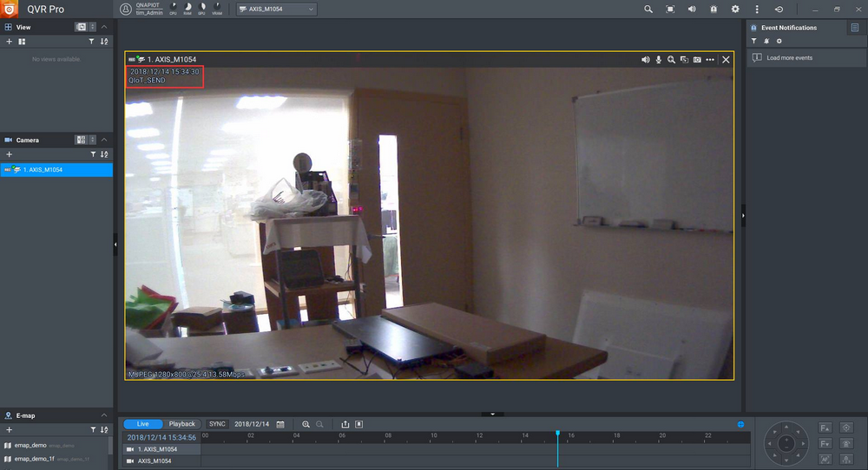Select the 1. AXIS_M1054 timeline track
The image size is (868, 470).
[x=161, y=449]
